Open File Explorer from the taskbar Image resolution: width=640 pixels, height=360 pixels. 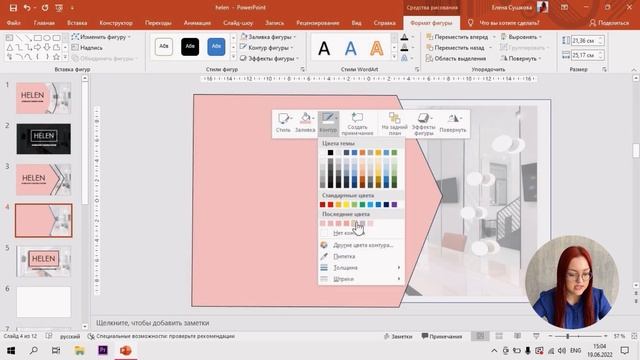pyautogui.click(x=79, y=351)
